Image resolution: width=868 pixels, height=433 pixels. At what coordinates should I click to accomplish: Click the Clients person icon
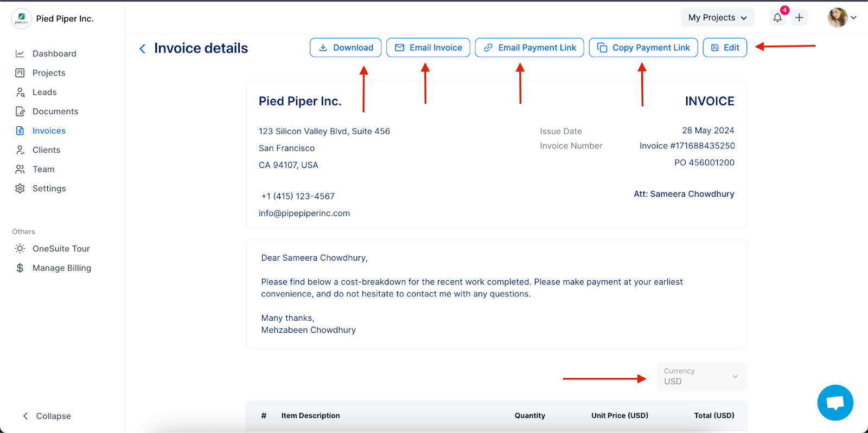(x=20, y=150)
